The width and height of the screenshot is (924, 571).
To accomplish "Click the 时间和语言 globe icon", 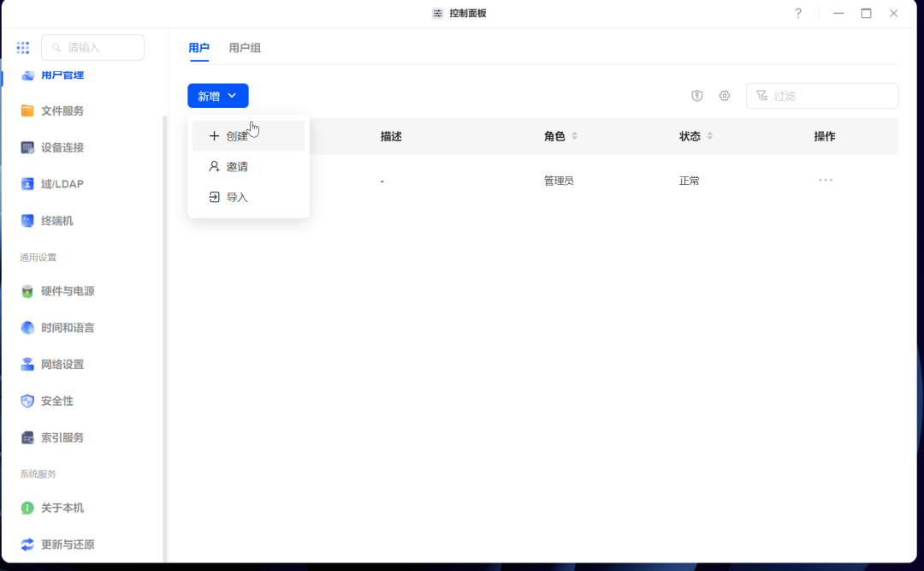I will point(27,328).
